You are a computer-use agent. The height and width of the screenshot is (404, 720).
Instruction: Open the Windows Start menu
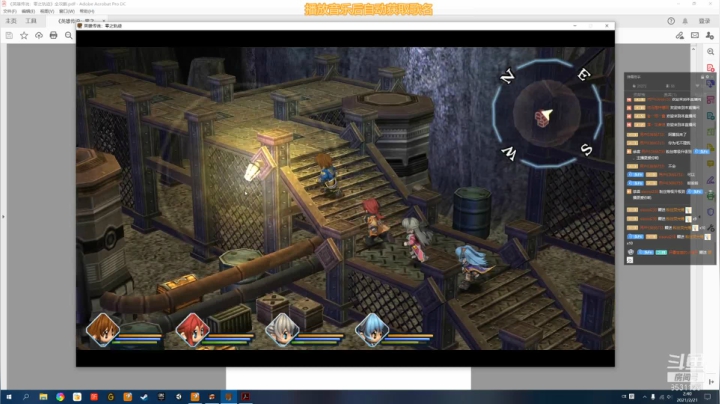pos(9,397)
